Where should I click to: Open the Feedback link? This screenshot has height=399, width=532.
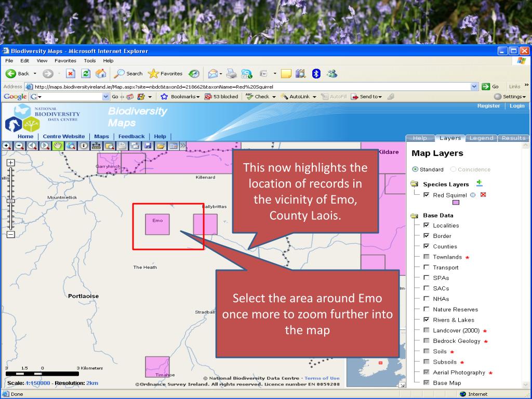coord(131,137)
